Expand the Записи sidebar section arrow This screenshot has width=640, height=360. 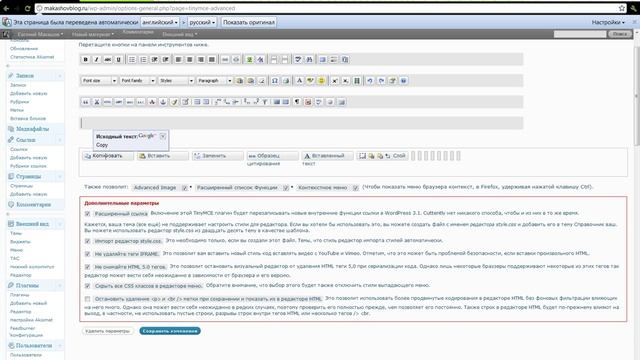point(60,76)
